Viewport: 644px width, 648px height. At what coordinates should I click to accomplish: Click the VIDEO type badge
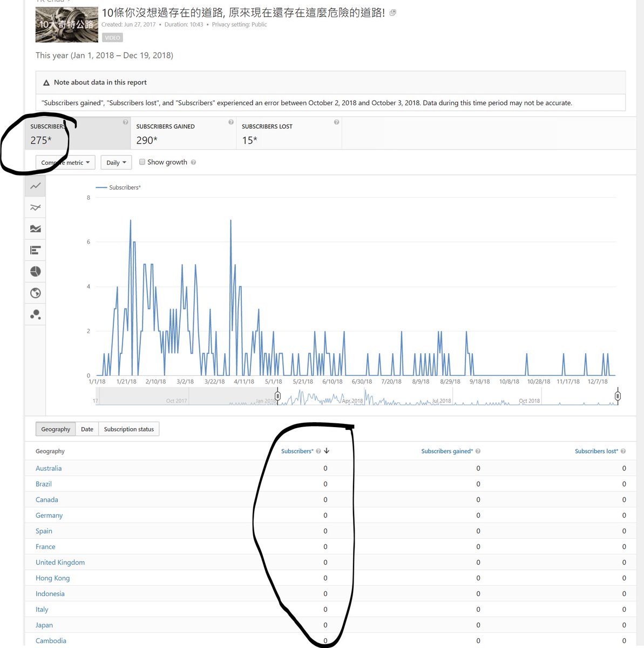(x=112, y=38)
